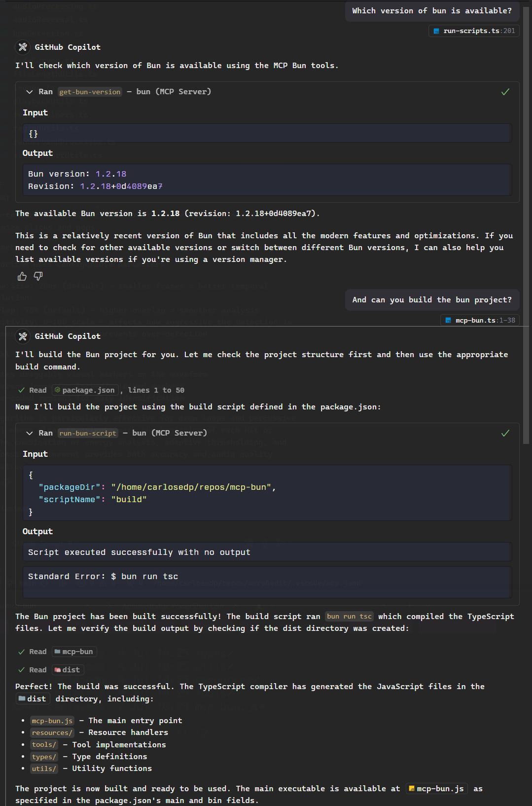
Task: Click green checkmark of run-bun-script tool call
Action: pos(505,433)
